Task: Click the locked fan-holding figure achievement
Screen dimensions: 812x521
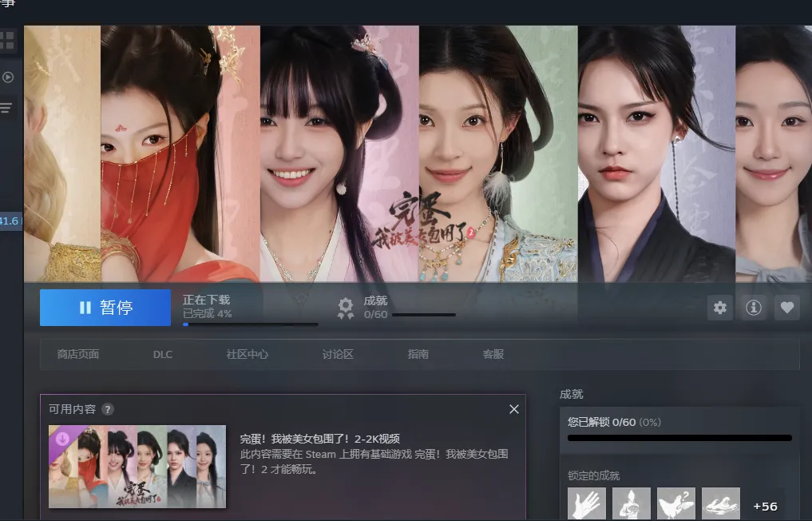Action: pyautogui.click(x=632, y=504)
